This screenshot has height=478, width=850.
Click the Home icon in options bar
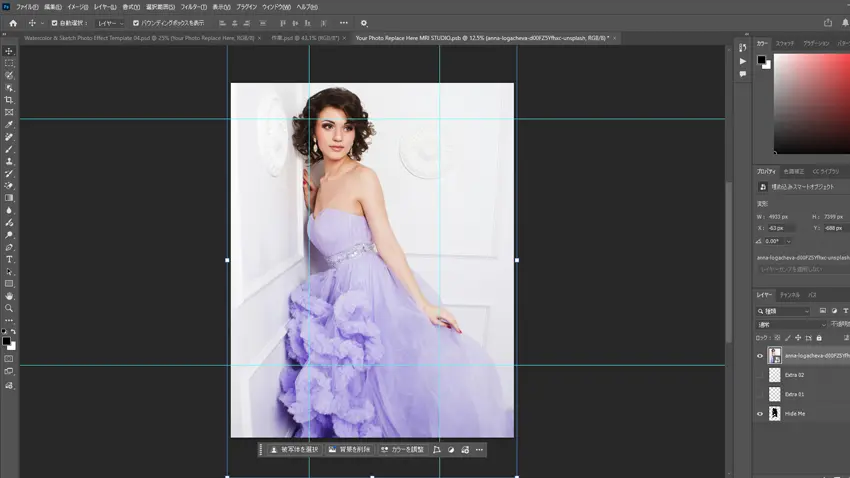tap(13, 23)
